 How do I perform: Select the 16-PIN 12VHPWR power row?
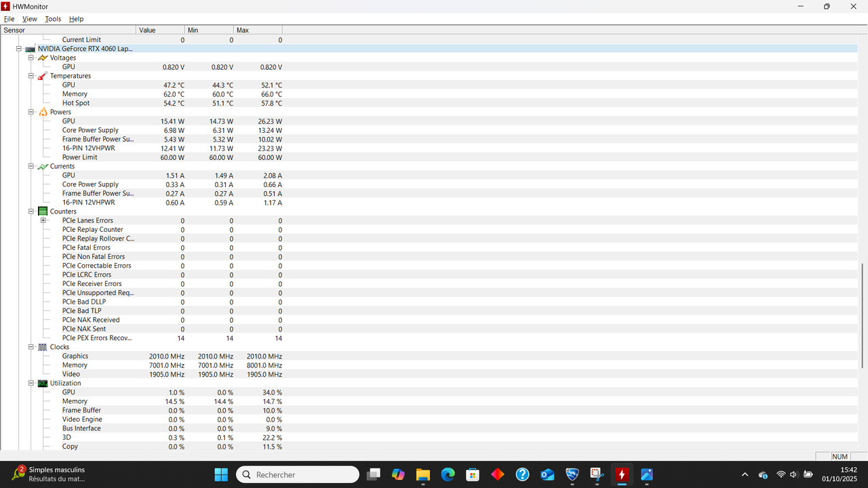pos(429,148)
